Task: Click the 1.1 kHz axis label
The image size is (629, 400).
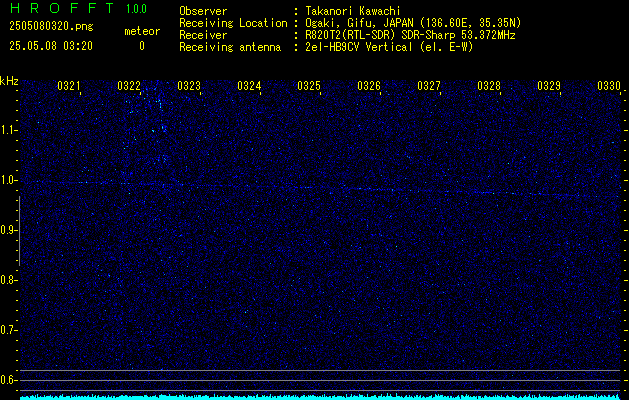Action: [7, 130]
